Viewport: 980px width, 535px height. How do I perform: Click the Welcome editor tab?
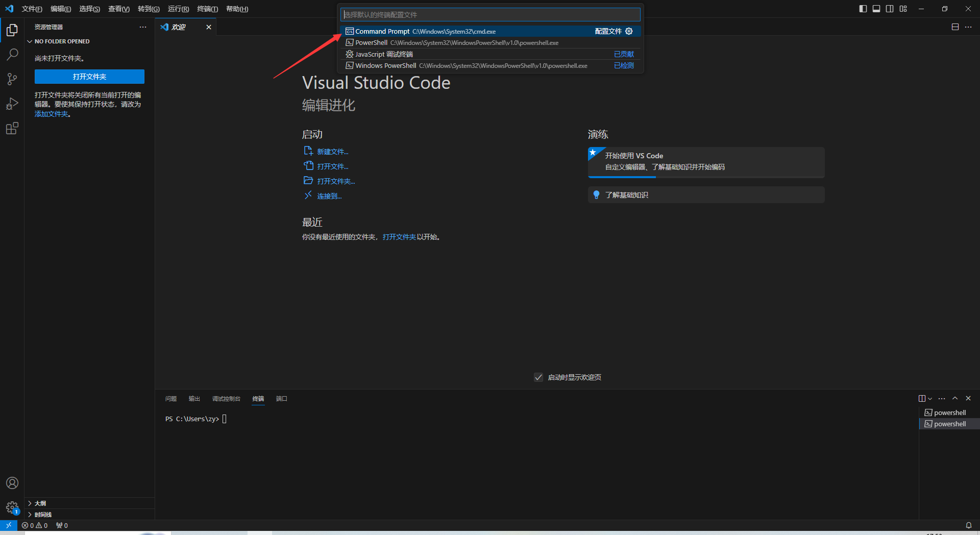coord(186,27)
